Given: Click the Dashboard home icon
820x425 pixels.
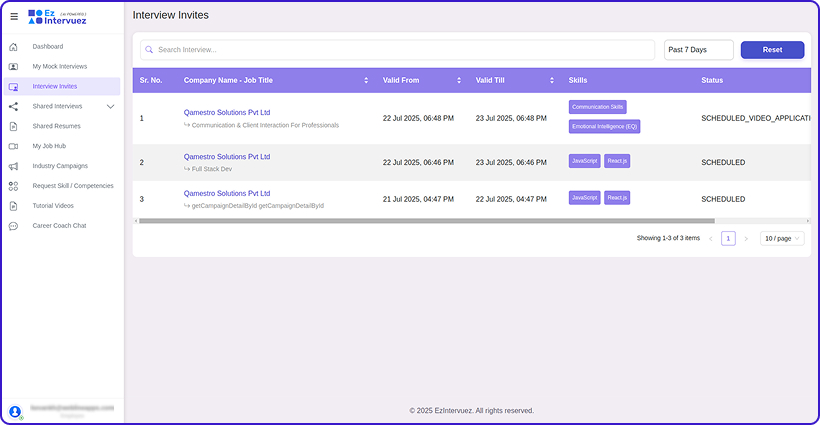Looking at the screenshot, I should coord(13,47).
